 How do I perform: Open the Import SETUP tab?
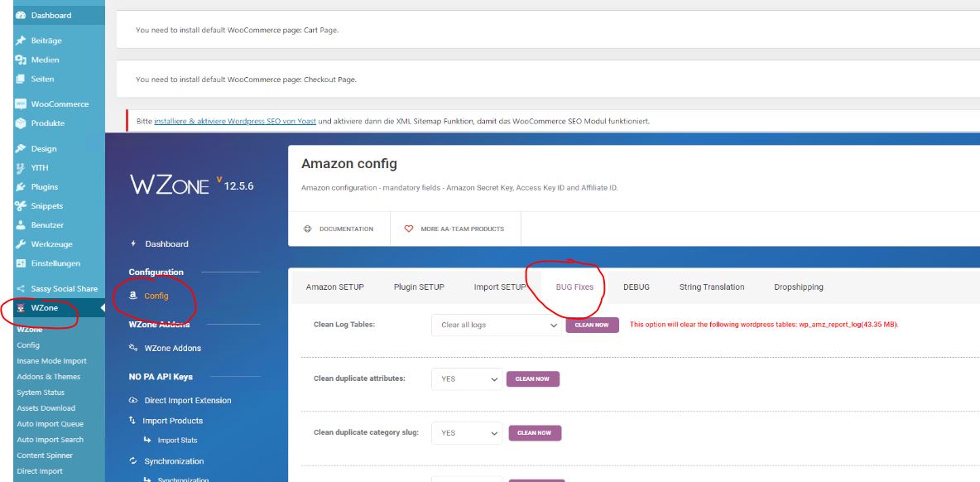point(500,287)
